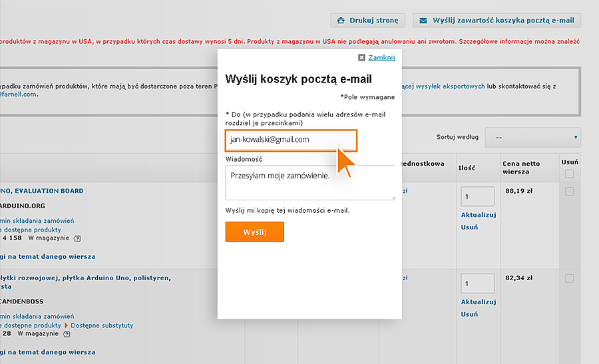
Task: Click the Drukuj stronę button
Action: [x=367, y=21]
